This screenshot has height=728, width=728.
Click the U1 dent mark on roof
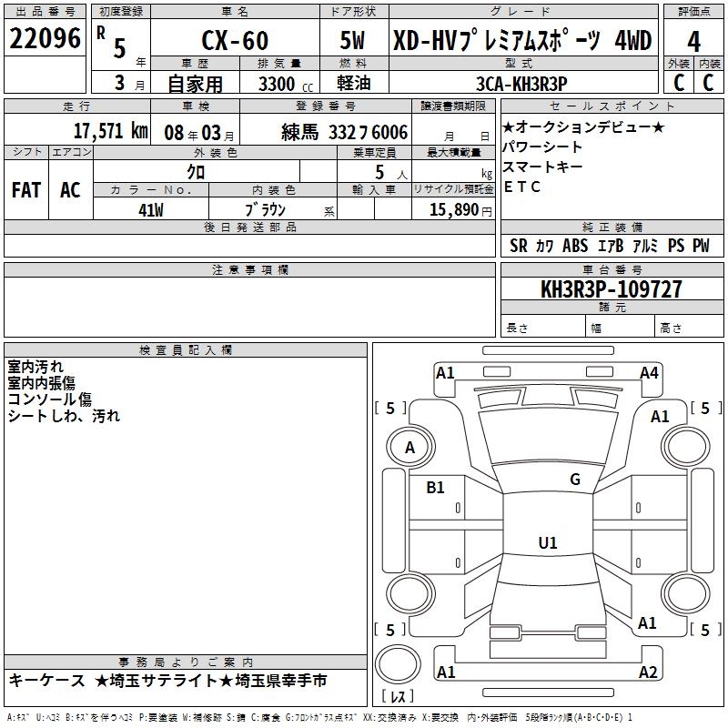click(x=548, y=542)
